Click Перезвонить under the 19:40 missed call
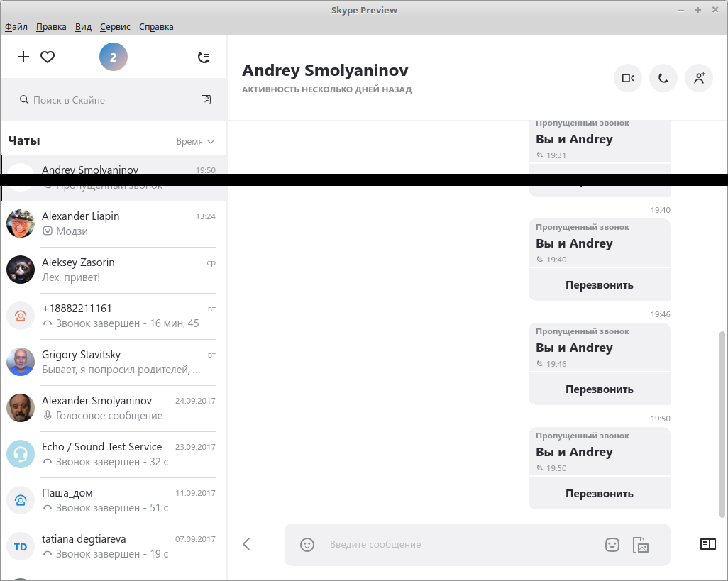The image size is (728, 581). pyautogui.click(x=600, y=284)
